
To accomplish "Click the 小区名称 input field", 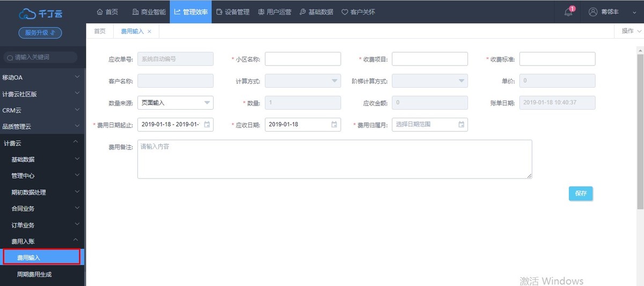I will [303, 59].
